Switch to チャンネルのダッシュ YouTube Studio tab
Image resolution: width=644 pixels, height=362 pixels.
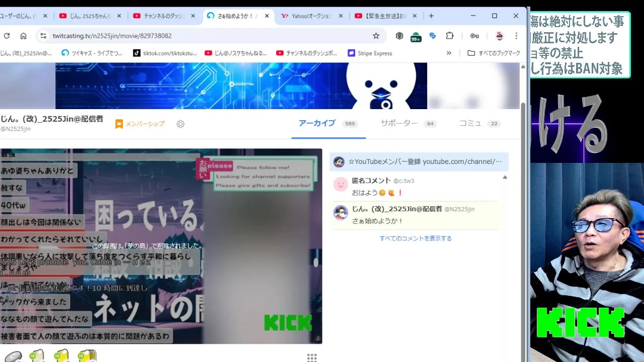pyautogui.click(x=164, y=16)
